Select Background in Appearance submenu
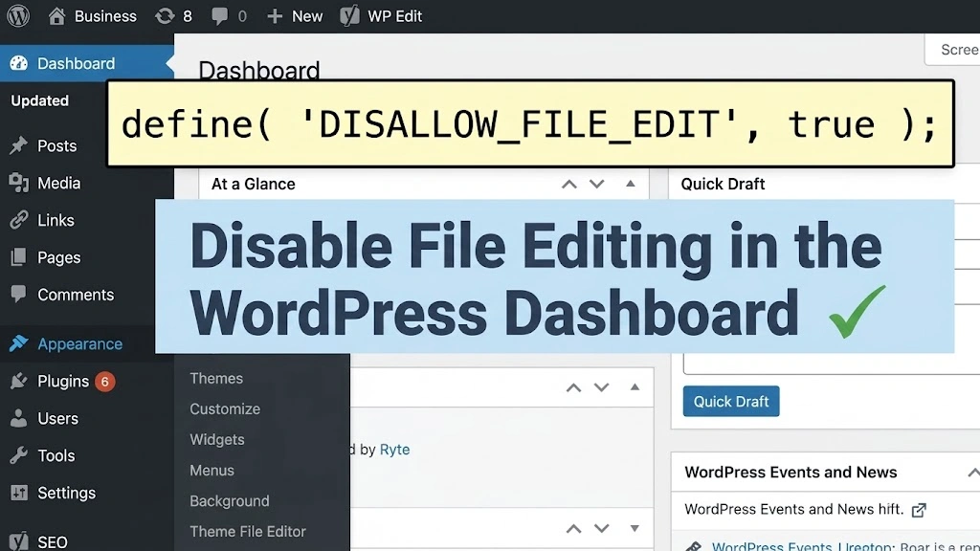Image resolution: width=980 pixels, height=551 pixels. [230, 500]
